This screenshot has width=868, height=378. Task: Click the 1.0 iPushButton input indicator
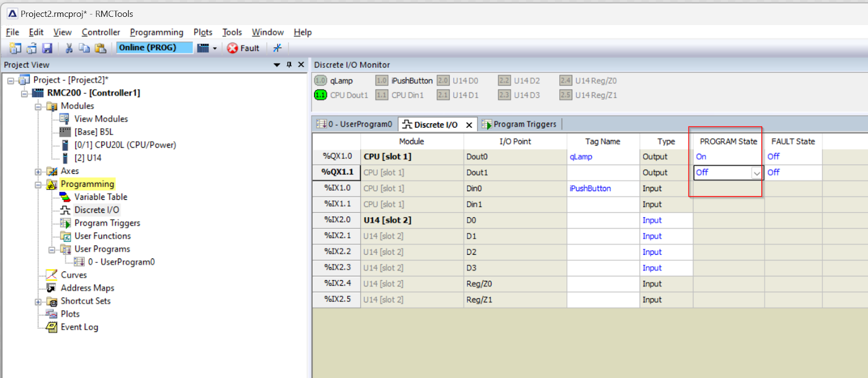382,80
